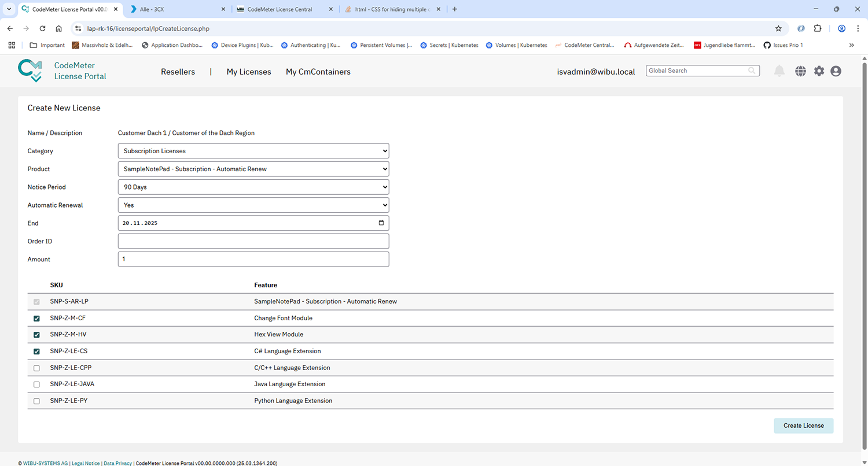Open the tab search dropdown arrow
Viewport: 868px width, 466px height.
click(x=9, y=9)
